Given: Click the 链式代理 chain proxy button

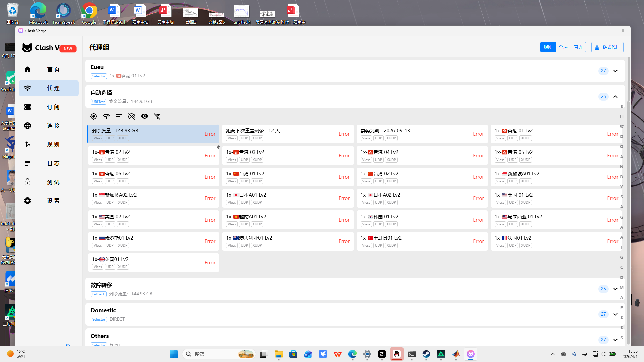Looking at the screenshot, I should click(607, 47).
